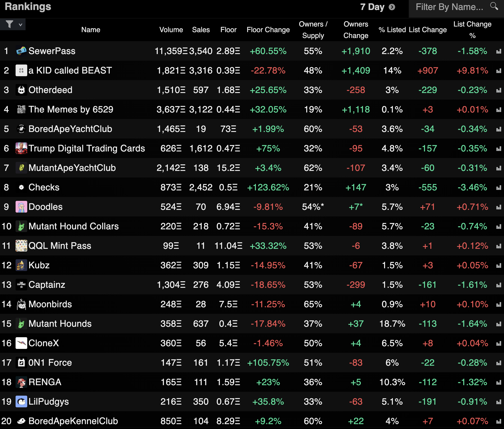Image resolution: width=504 pixels, height=429 pixels.
Task: Sort by Sales column header
Action: pyautogui.click(x=201, y=30)
